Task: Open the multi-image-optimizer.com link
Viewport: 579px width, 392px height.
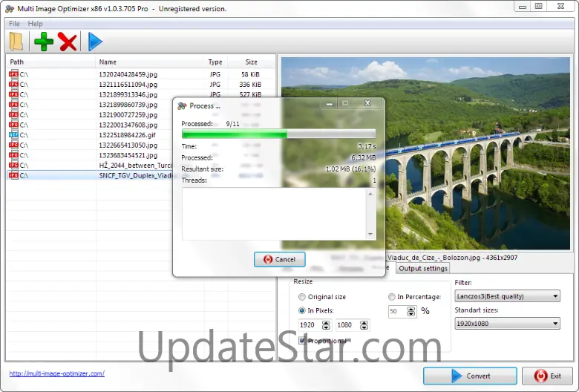Action: point(57,373)
